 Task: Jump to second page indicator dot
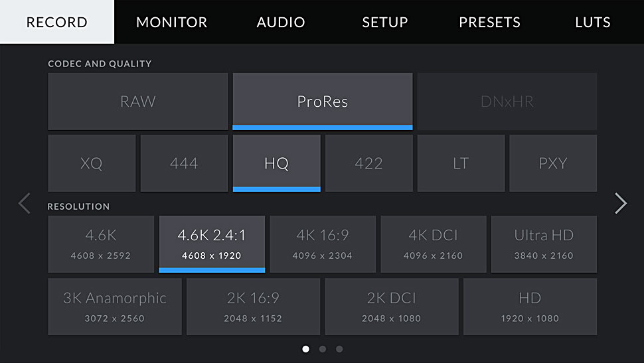(323, 349)
